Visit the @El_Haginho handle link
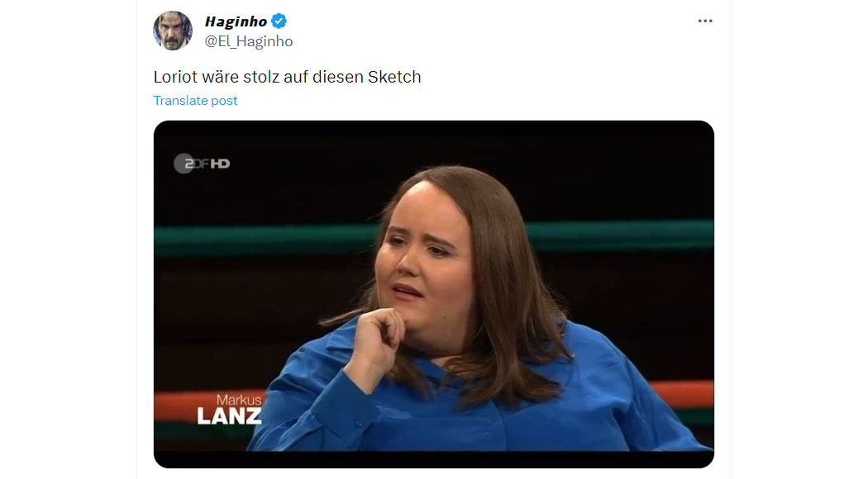The width and height of the screenshot is (868, 479). [x=249, y=41]
